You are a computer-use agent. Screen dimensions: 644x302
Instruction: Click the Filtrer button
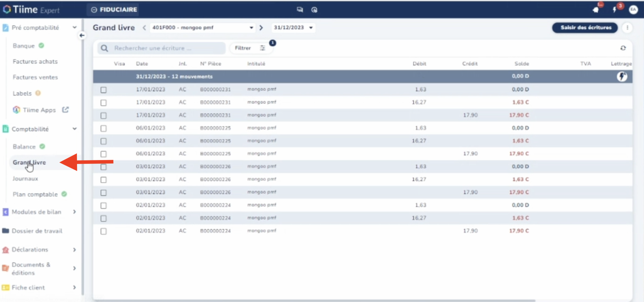pos(251,48)
